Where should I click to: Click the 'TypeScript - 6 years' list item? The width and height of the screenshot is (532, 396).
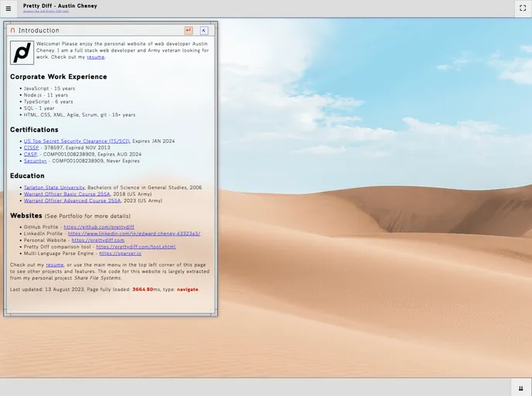tap(48, 101)
